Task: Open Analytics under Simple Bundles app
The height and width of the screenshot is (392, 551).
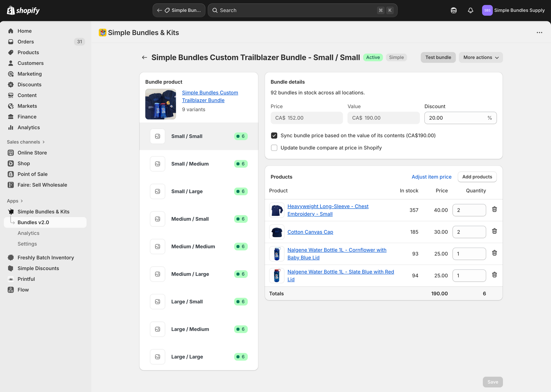Action: [28, 233]
